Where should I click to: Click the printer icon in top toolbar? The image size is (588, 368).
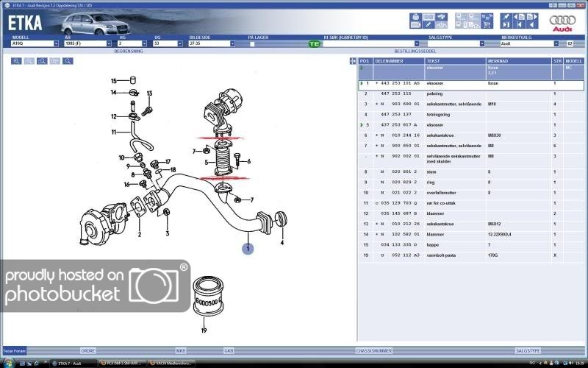tap(415, 17)
